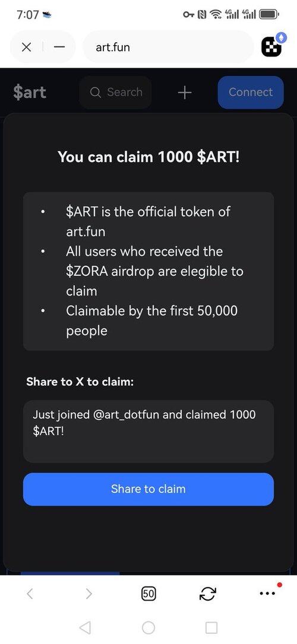Tap Android back triangle navigation button
The height and width of the screenshot is (644, 297).
point(85,627)
